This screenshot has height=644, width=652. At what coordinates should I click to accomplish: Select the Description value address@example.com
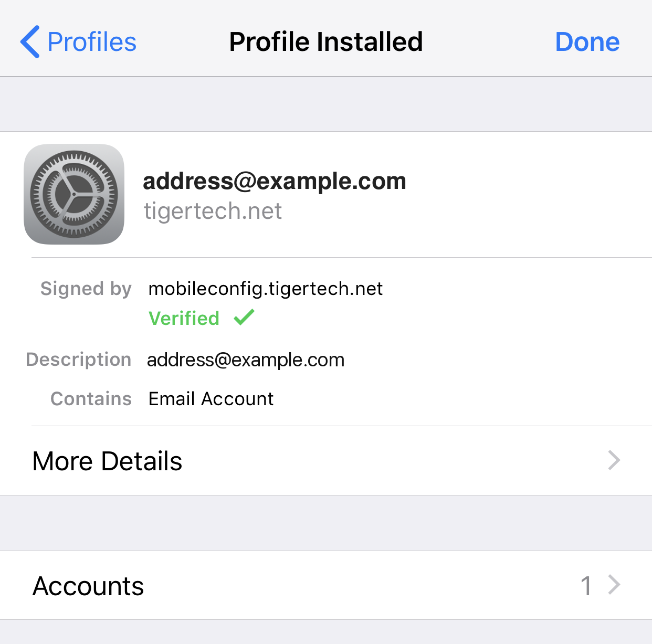pos(246,360)
